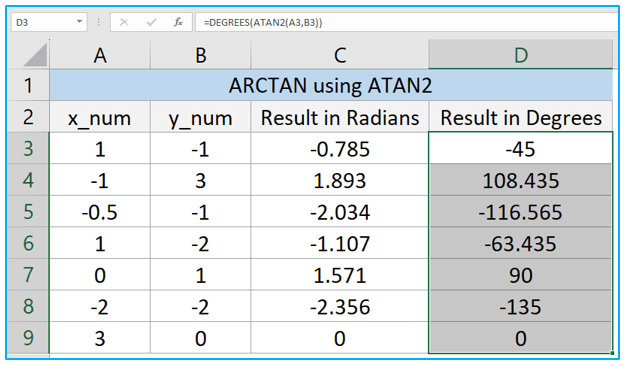Click cell A8 containing -2
Image resolution: width=626 pixels, height=366 pixels.
[100, 306]
